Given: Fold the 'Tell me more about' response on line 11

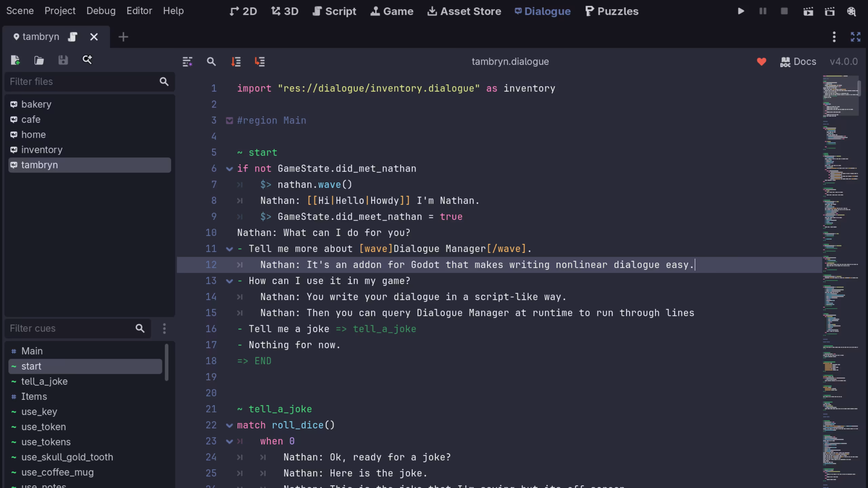Looking at the screenshot, I should click(230, 249).
